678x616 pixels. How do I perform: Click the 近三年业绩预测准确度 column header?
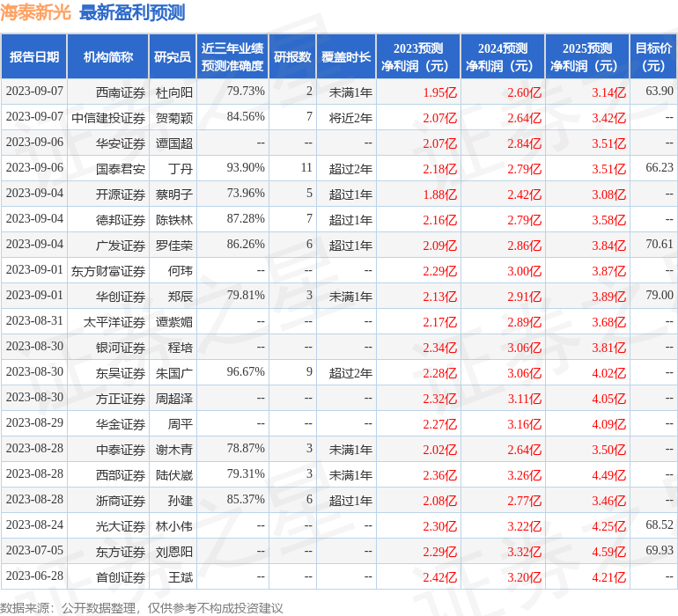click(x=232, y=56)
